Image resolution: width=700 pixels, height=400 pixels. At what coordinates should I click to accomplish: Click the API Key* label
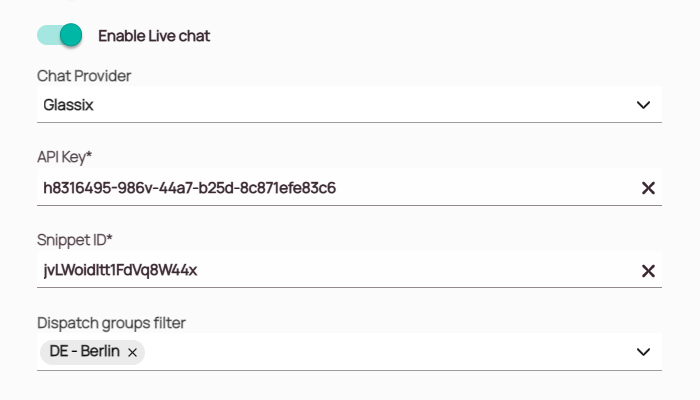pos(65,157)
